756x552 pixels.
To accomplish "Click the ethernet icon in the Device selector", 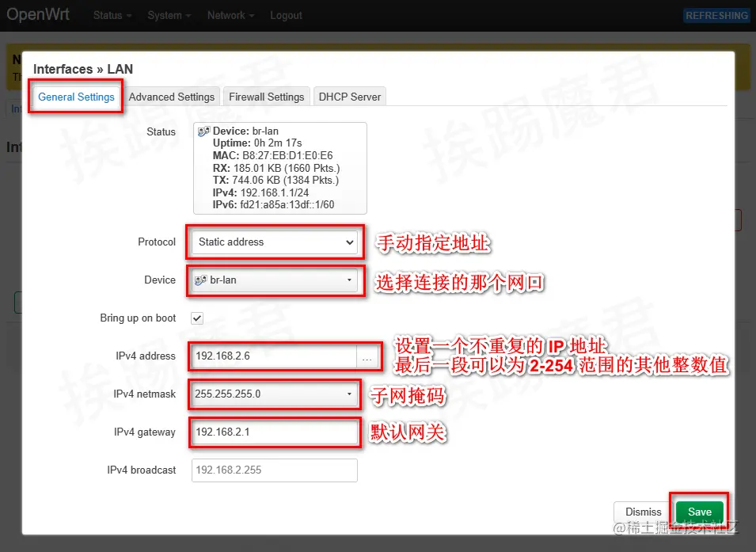I will coord(201,280).
